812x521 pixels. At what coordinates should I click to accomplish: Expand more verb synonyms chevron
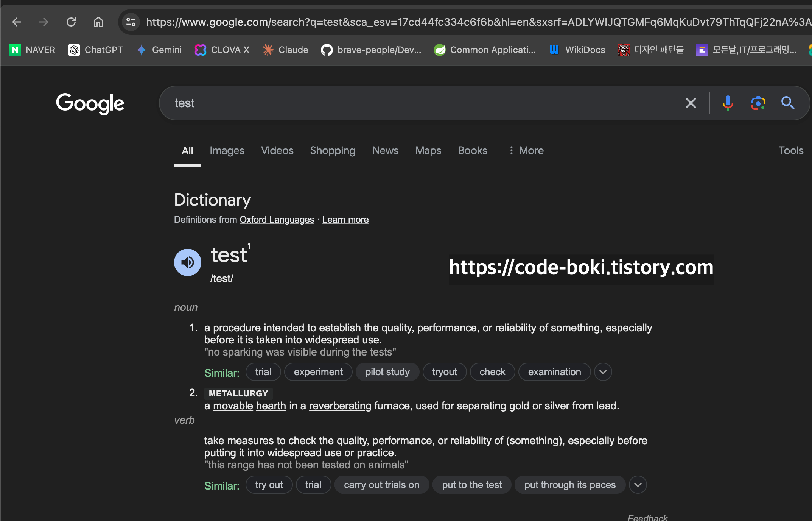pos(638,485)
